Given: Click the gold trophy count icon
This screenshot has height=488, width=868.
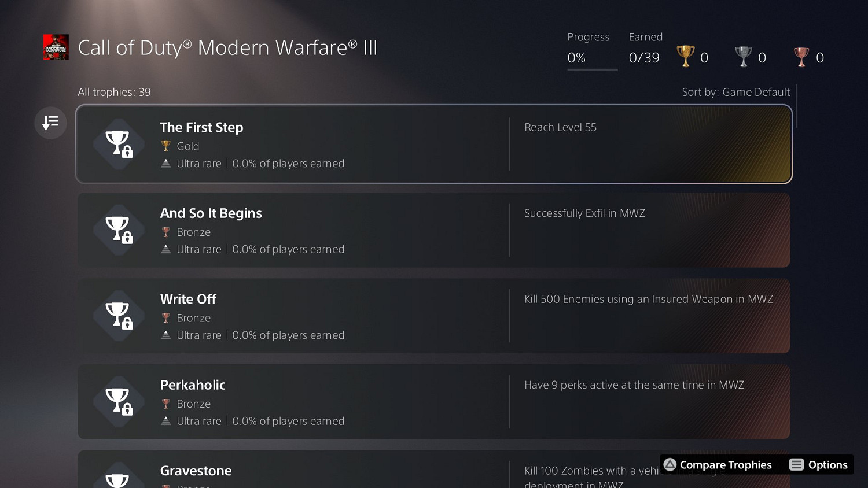Looking at the screenshot, I should click(686, 57).
